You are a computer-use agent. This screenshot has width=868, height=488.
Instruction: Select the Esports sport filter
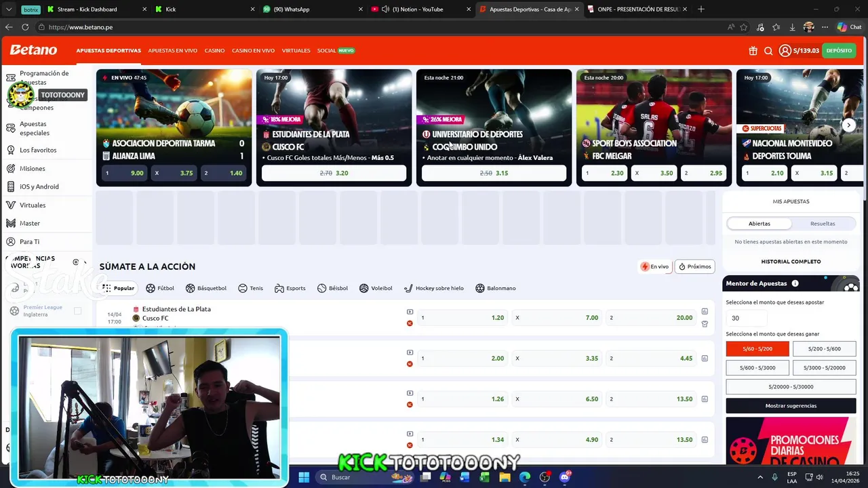[290, 288]
